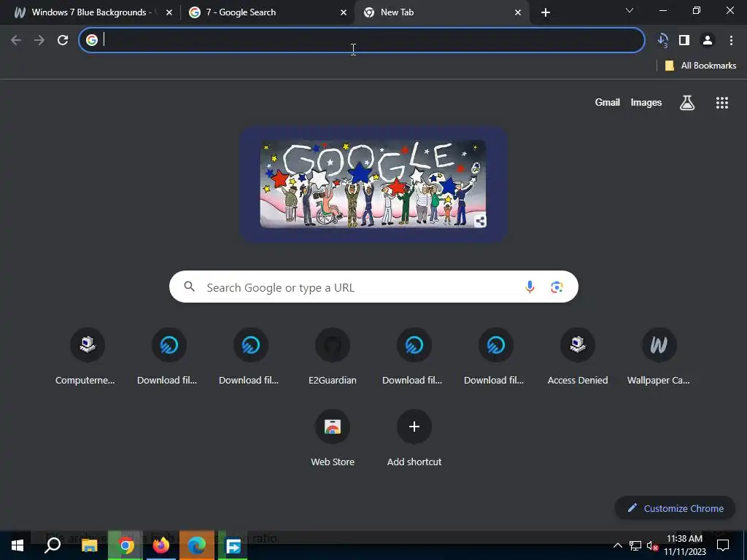Click the Google Doodle image
Viewport: 747px width, 560px height.
coord(373,184)
